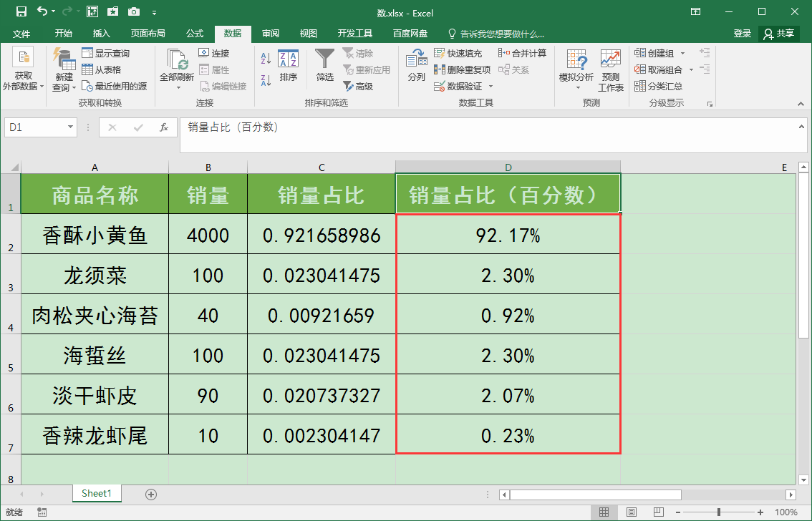Click 最近使用的源 recent sources
Screen dimensions: 812x521
pos(115,86)
